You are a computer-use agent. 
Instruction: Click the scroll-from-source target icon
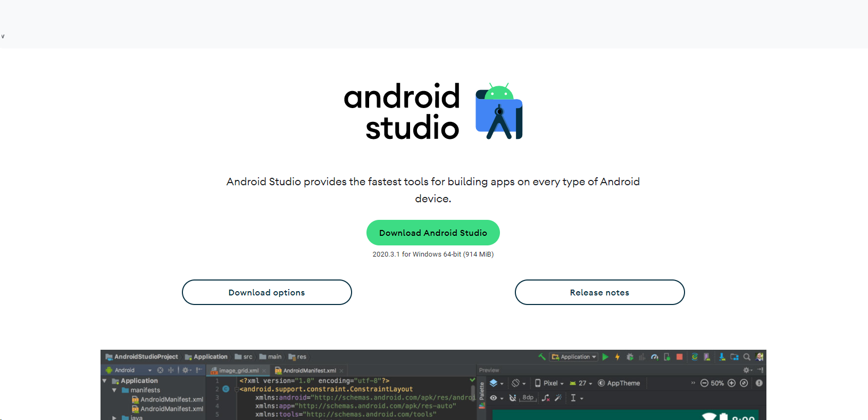pyautogui.click(x=160, y=370)
